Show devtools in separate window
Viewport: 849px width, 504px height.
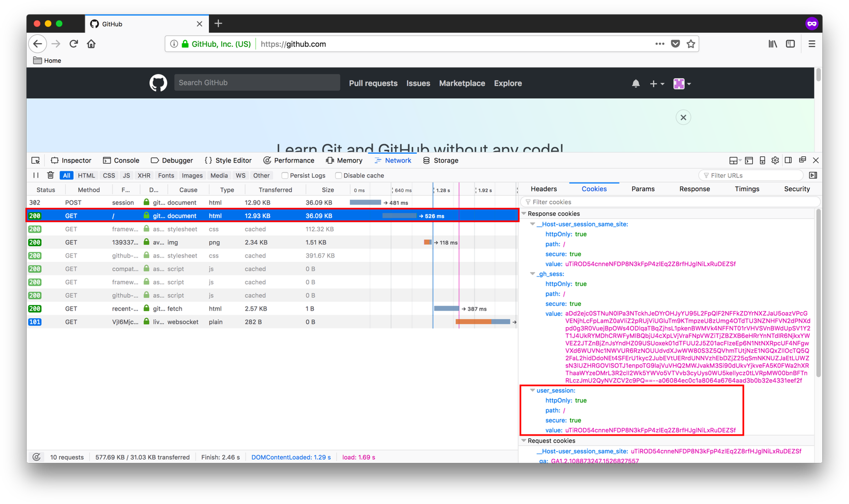(802, 160)
